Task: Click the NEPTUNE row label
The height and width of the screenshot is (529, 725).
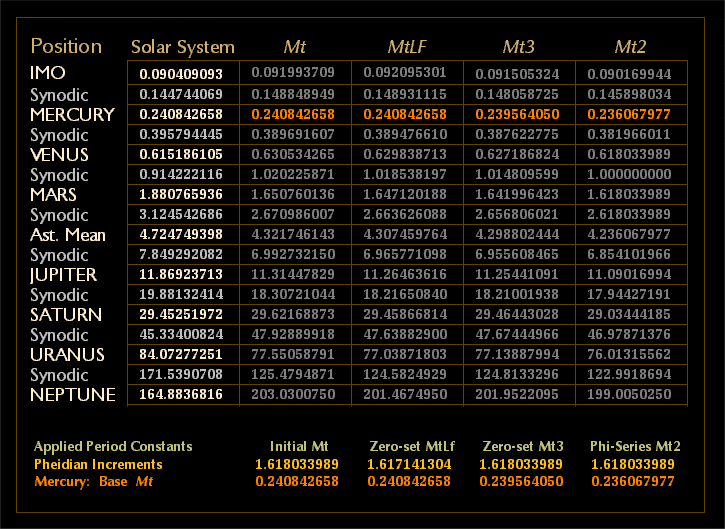Action: (72, 395)
